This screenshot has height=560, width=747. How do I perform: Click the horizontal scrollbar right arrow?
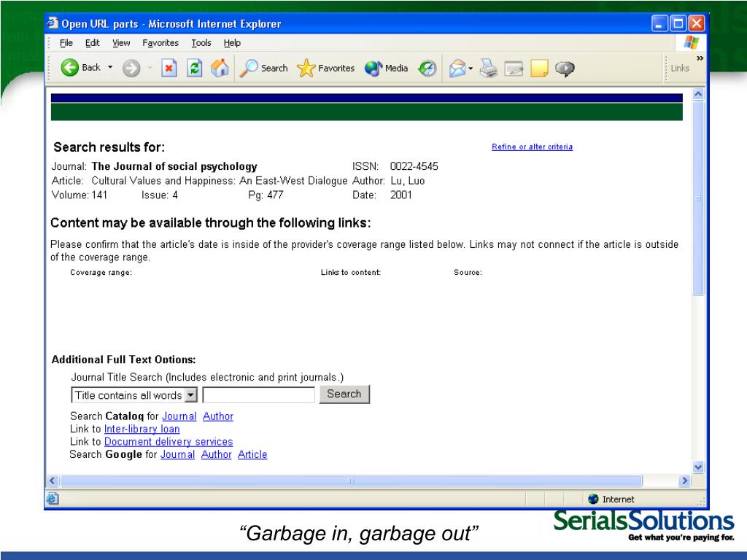684,481
